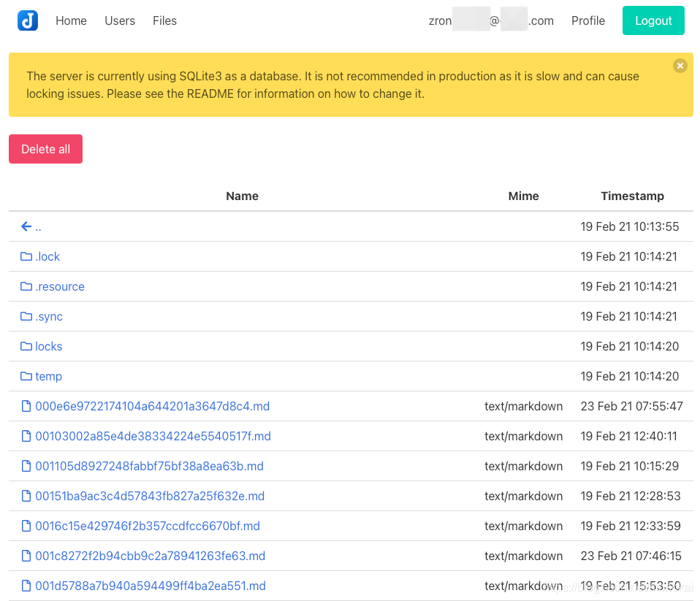Click file icon beside 001d5788a7b940a594499ff4ba2ea551.md
Screen dimensions: 700x601
(26, 586)
